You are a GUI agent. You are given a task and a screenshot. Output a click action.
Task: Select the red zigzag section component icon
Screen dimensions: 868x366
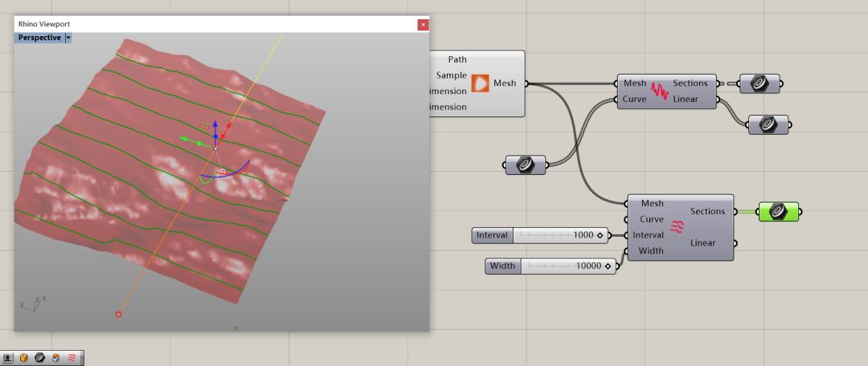(660, 91)
